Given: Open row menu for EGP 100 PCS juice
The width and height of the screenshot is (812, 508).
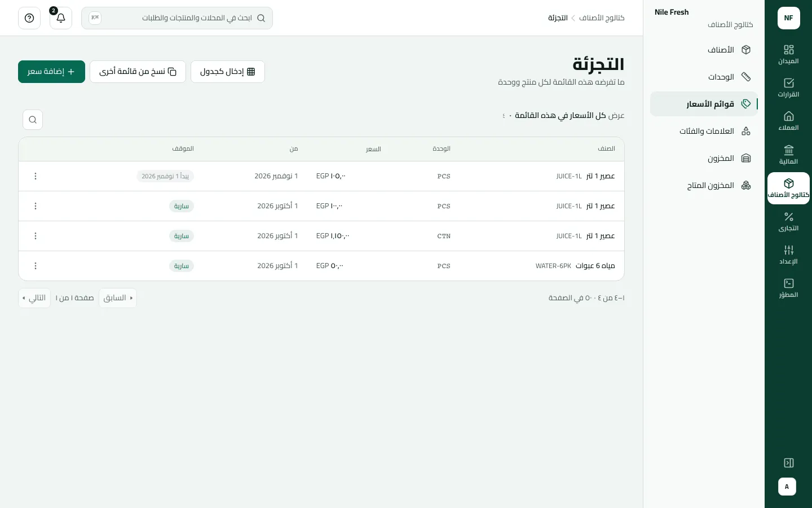Looking at the screenshot, I should (36, 206).
